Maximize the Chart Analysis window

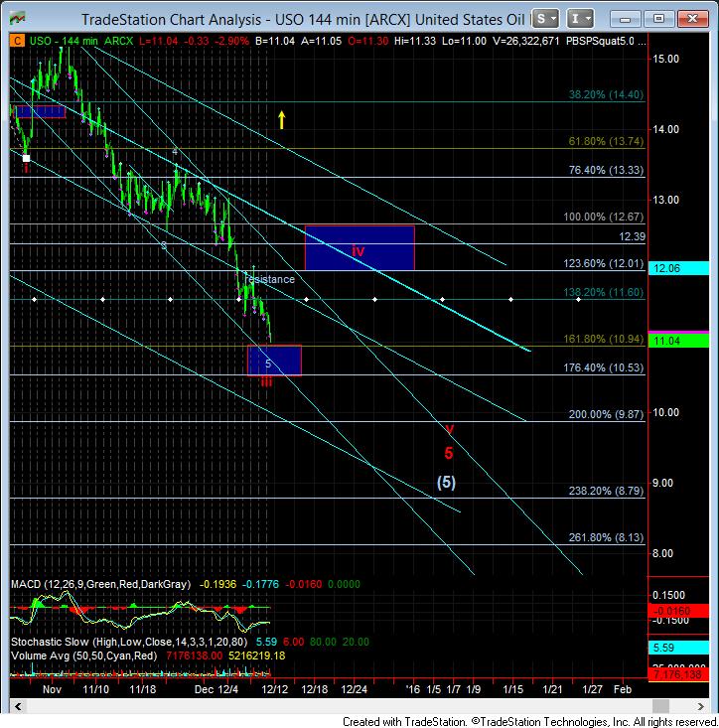[x=658, y=19]
